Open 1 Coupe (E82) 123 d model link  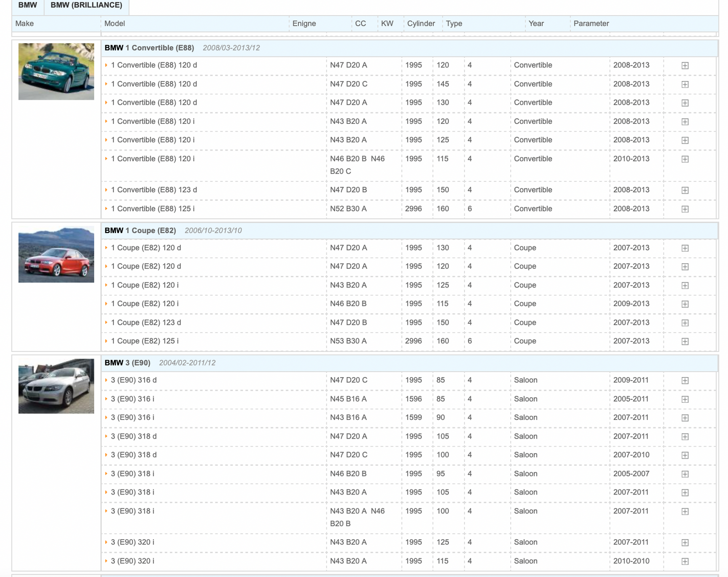(146, 323)
